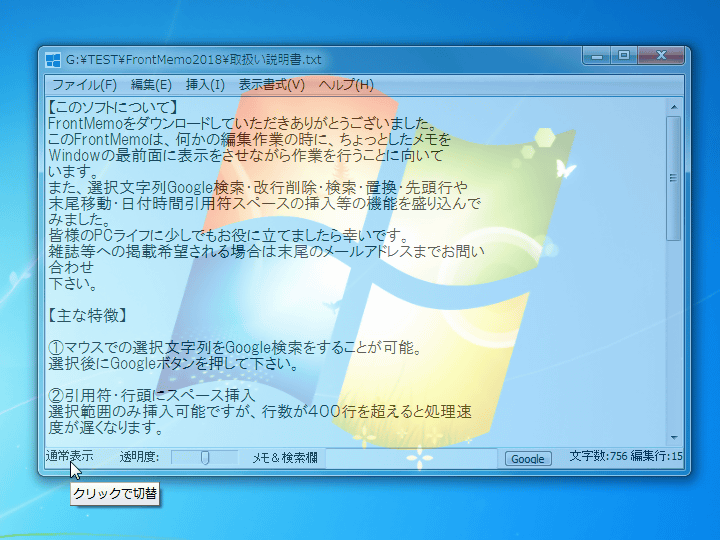Click the title bar text 取扱い説明書.txt
720x540 pixels.
point(276,60)
